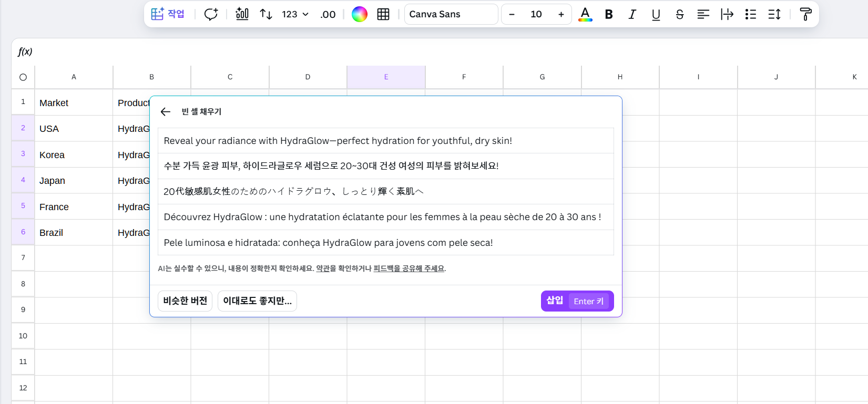This screenshot has height=404, width=868.
Task: Click the 이대로도 좋지만... button
Action: (257, 301)
